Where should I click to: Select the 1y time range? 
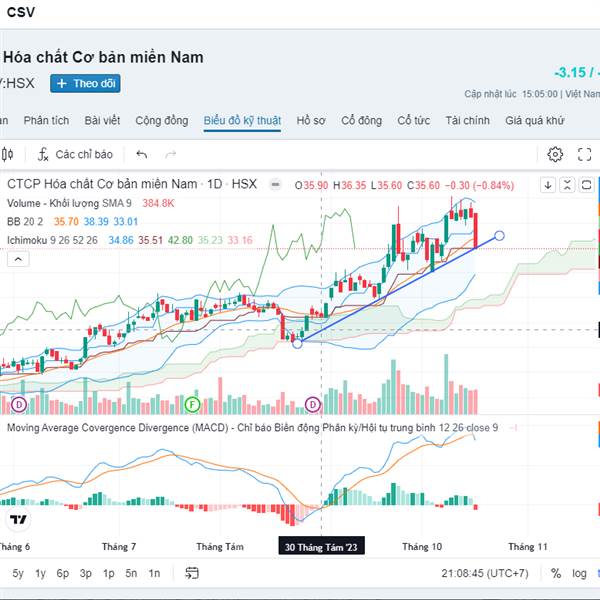tap(40, 573)
